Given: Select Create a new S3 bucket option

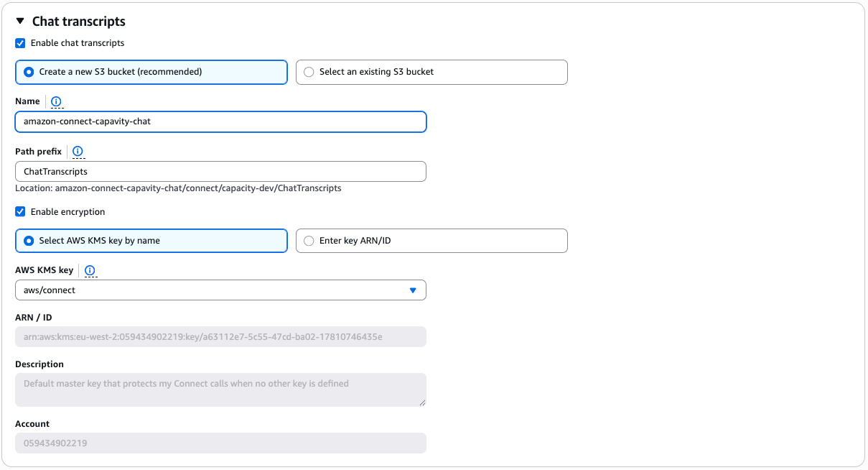Looking at the screenshot, I should coord(151,72).
